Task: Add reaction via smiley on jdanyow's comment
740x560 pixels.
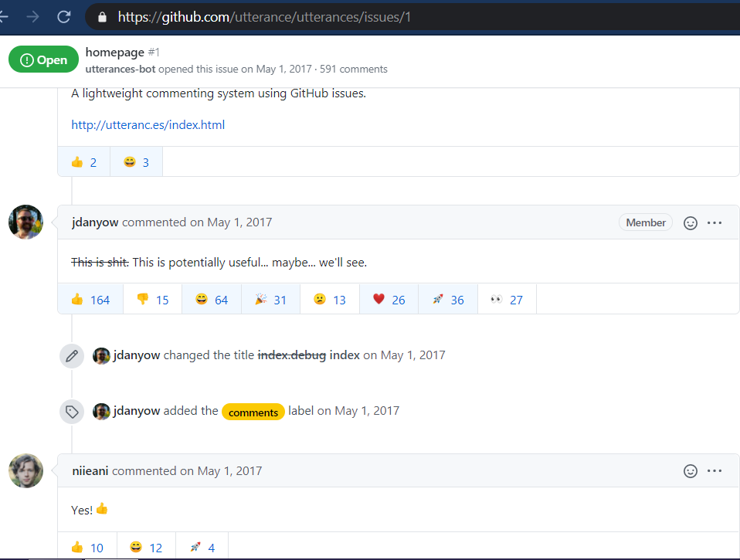Action: click(x=691, y=222)
